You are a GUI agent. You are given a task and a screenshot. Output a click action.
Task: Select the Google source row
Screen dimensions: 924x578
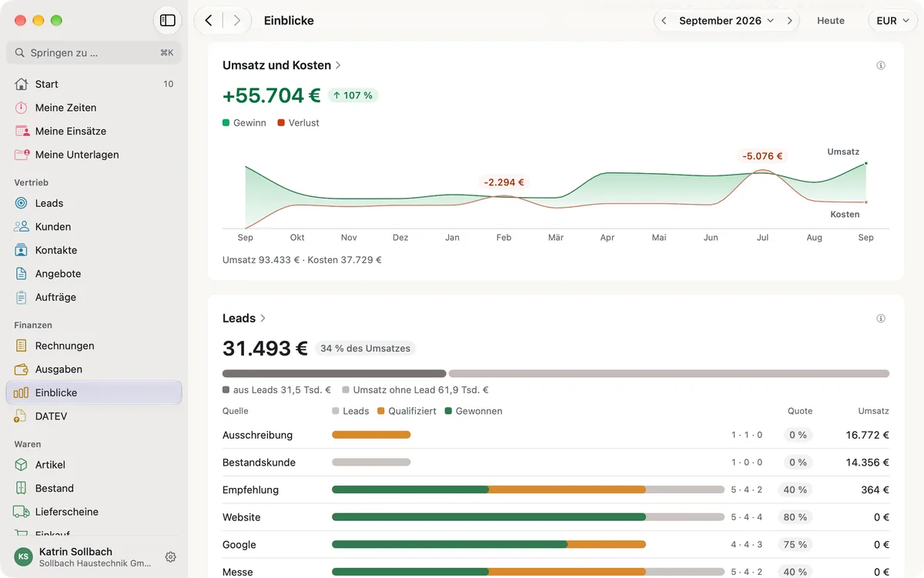click(556, 545)
